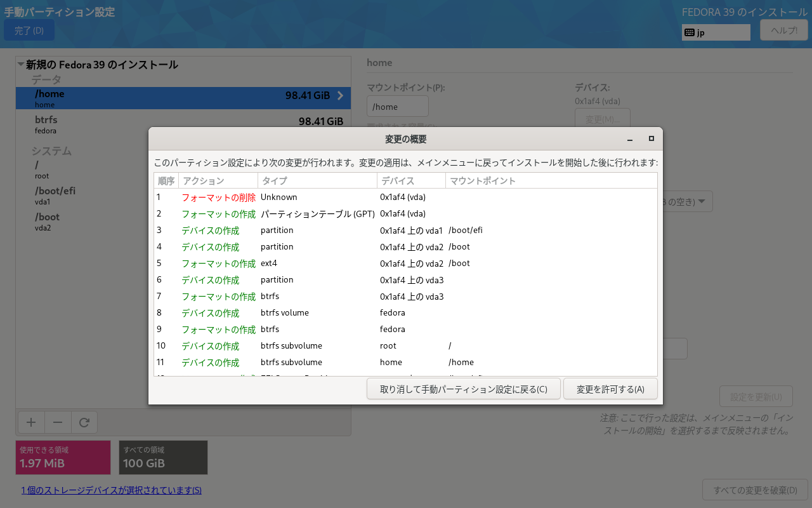Open the 1個のストレージデバイスが選択されています link
Screen dimensions: 812x508
[x=112, y=490]
